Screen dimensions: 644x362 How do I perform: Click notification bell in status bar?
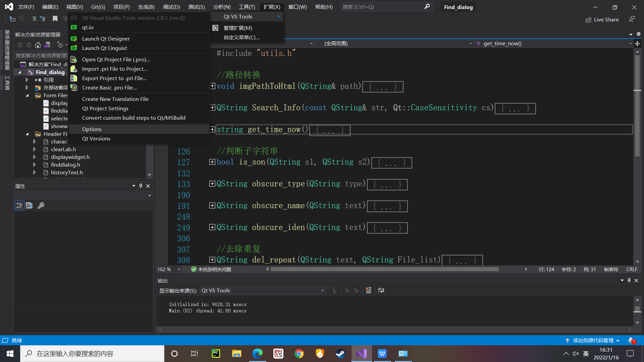coord(631,340)
